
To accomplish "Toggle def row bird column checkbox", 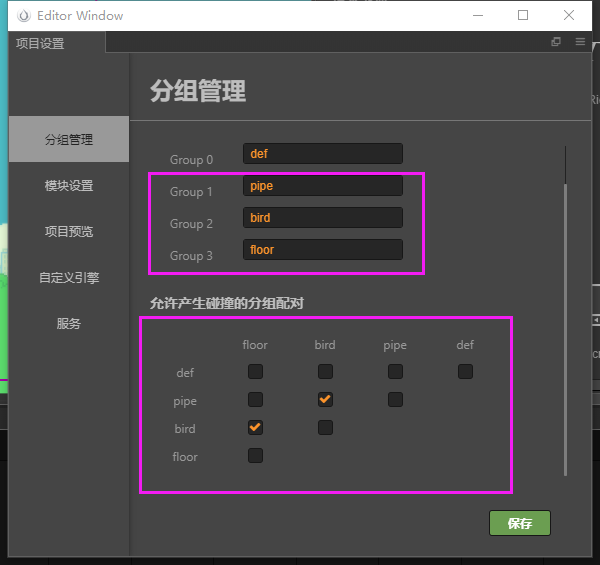I will point(325,371).
